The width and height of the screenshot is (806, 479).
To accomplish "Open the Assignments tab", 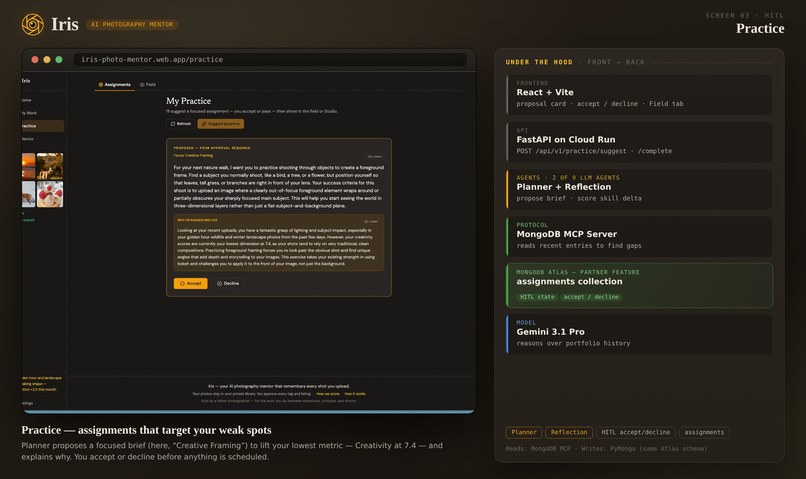I will pos(115,84).
